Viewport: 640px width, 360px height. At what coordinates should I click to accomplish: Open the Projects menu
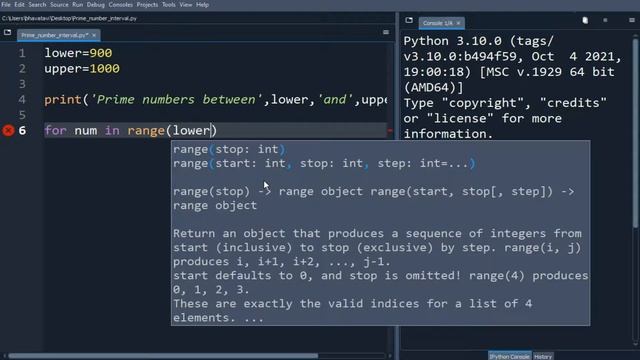(x=147, y=5)
